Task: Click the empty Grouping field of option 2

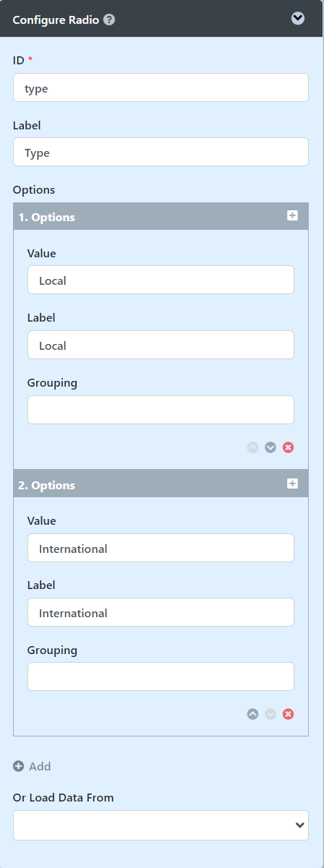Action: [x=161, y=677]
